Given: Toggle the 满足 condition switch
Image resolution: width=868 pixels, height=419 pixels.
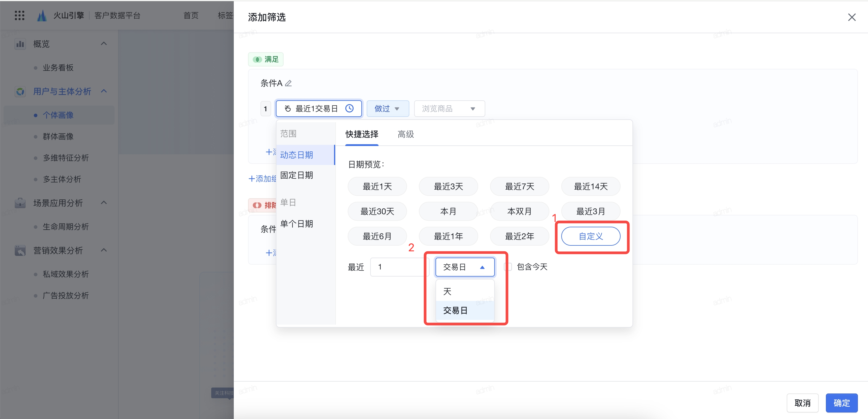Looking at the screenshot, I should coord(257,59).
